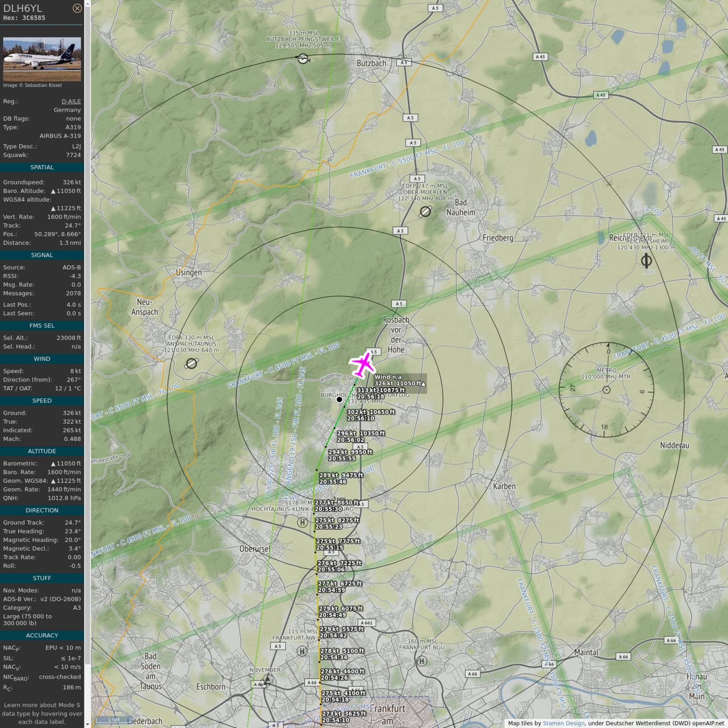Click the Butzbach-Pfingstweide glider airfield symbol
This screenshot has width=728, height=728.
coord(303,59)
